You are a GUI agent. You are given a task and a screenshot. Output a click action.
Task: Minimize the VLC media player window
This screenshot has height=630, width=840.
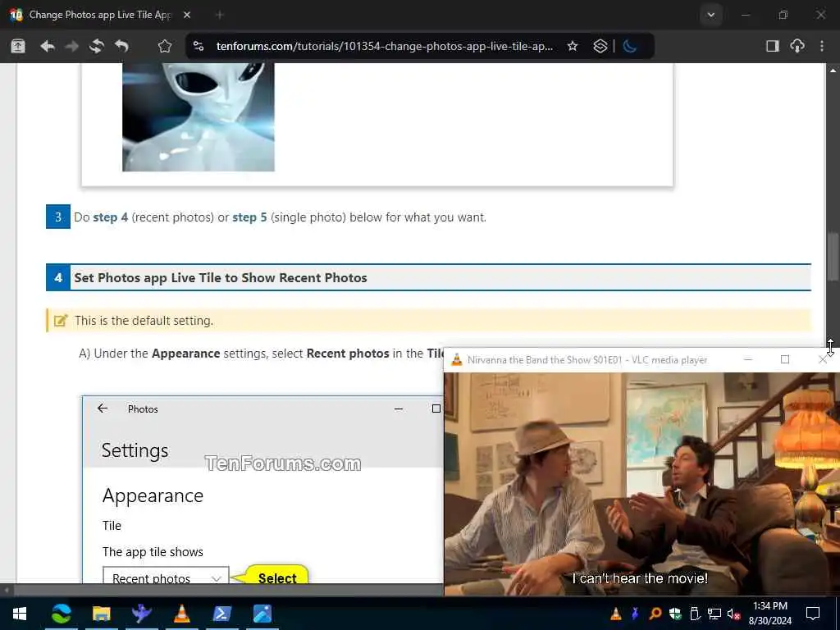click(x=748, y=359)
